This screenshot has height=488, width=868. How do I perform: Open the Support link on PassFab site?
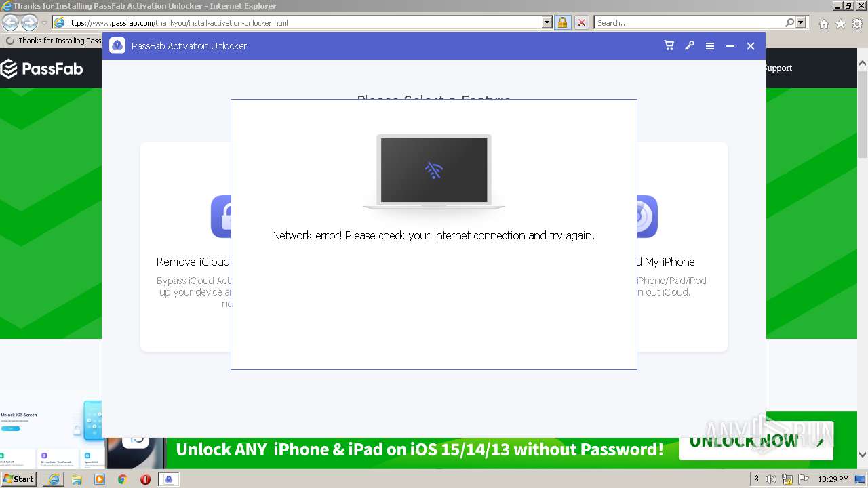click(x=779, y=68)
